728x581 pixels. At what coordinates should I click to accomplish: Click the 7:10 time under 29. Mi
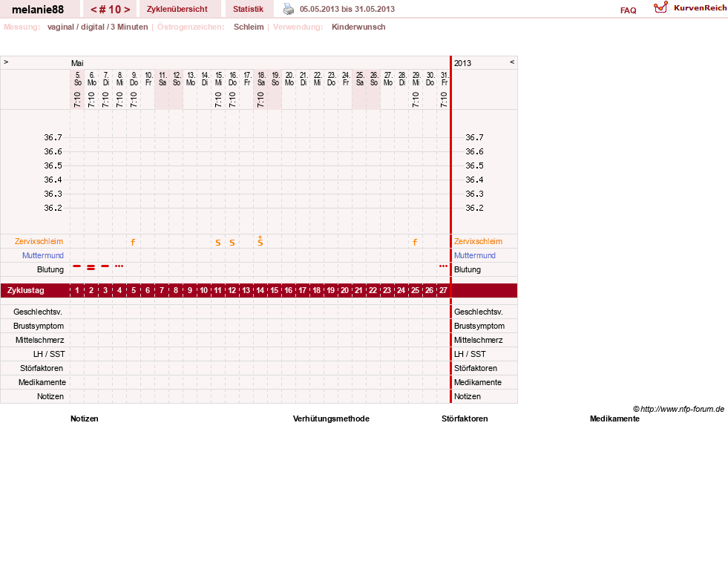coord(416,99)
